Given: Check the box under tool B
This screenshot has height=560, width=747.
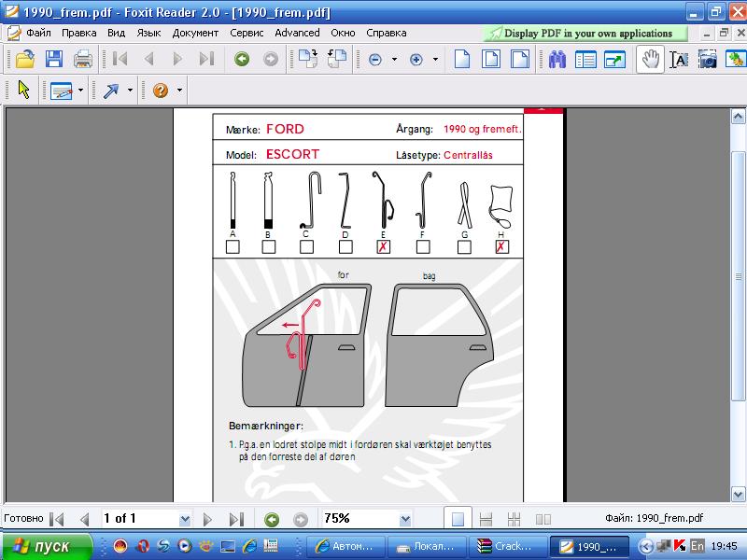Looking at the screenshot, I should [269, 246].
